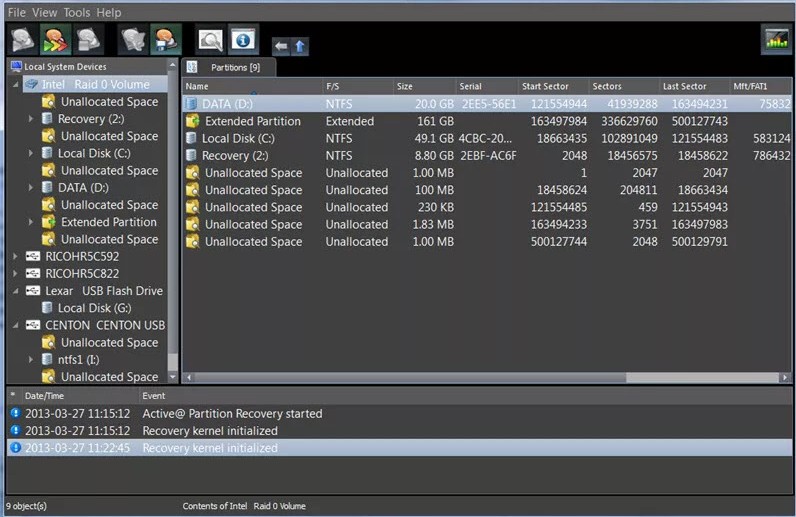
Task: Click the Recovery (2:) volume icon in tree
Action: [47, 119]
